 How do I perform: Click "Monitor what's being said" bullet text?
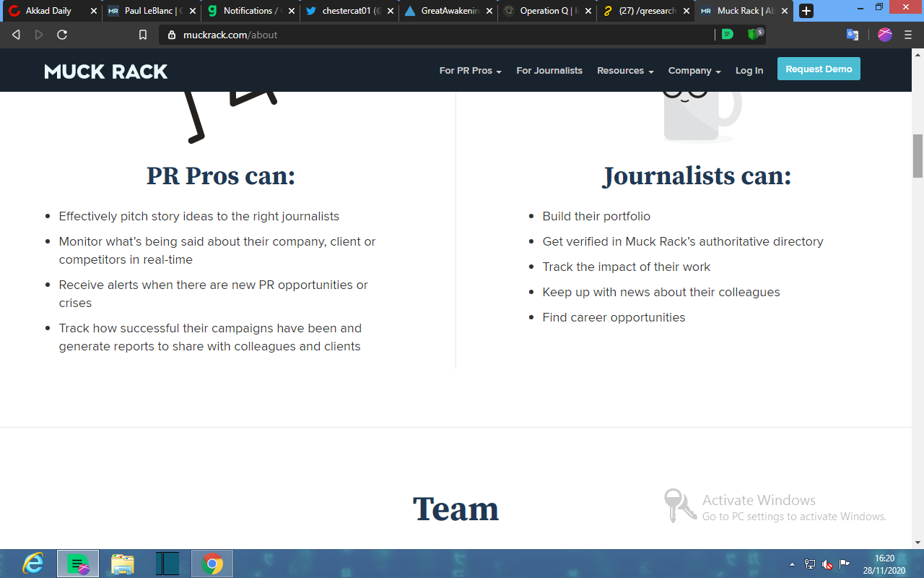click(x=217, y=250)
